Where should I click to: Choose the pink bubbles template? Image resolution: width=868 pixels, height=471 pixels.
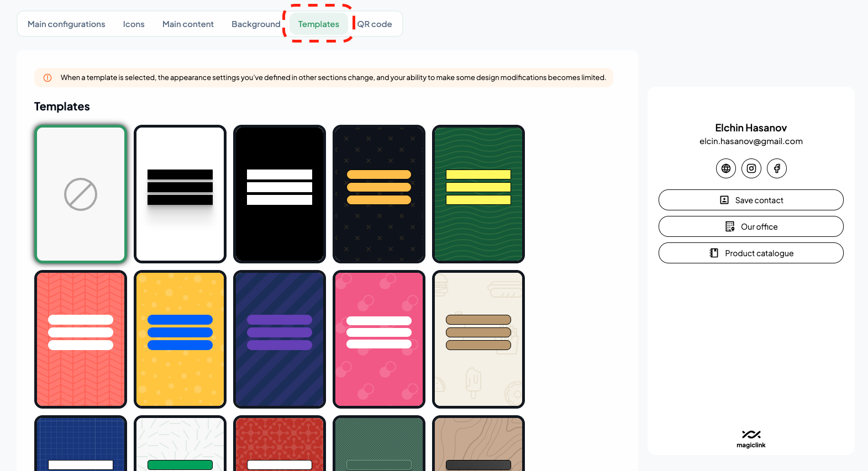tap(379, 339)
